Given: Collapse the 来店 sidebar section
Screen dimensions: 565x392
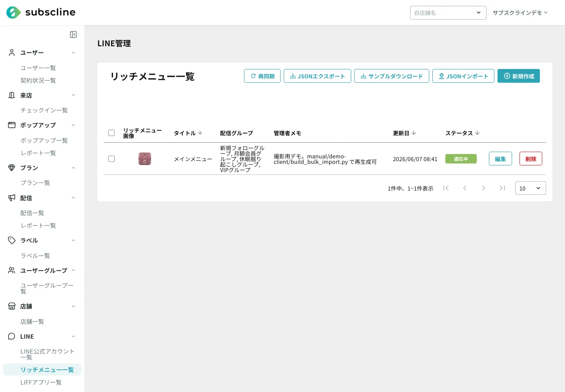Looking at the screenshot, I should (x=73, y=95).
